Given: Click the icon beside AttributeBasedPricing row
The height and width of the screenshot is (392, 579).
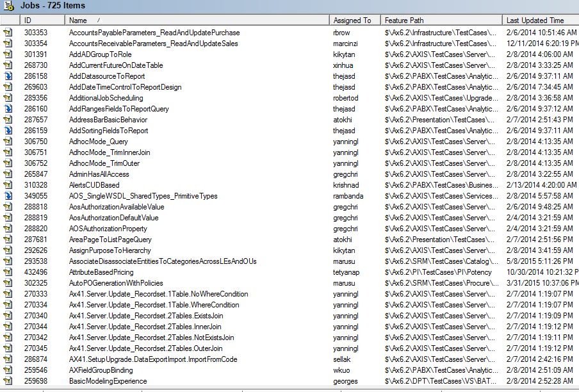Looking at the screenshot, I should [8, 272].
